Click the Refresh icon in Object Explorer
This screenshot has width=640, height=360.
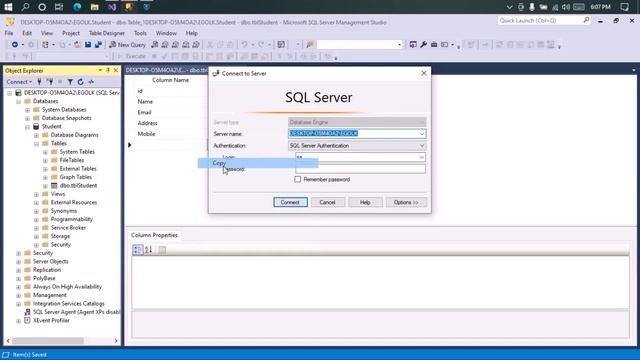80,82
